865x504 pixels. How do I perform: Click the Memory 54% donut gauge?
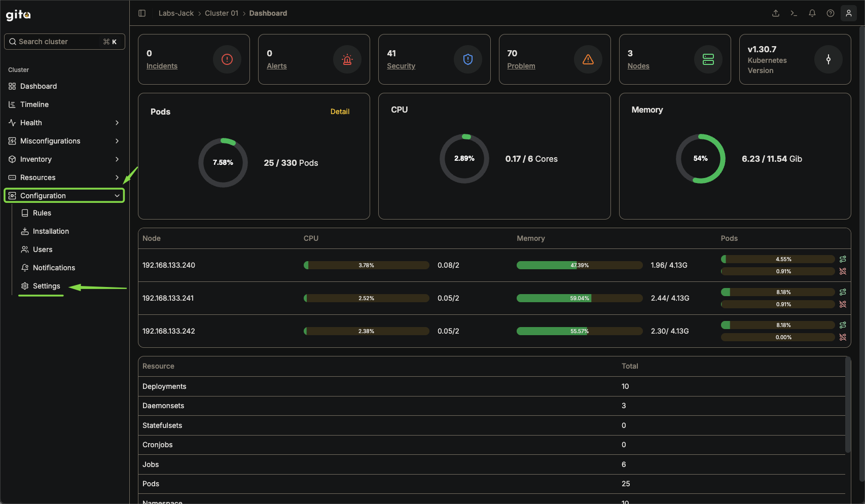point(701,159)
